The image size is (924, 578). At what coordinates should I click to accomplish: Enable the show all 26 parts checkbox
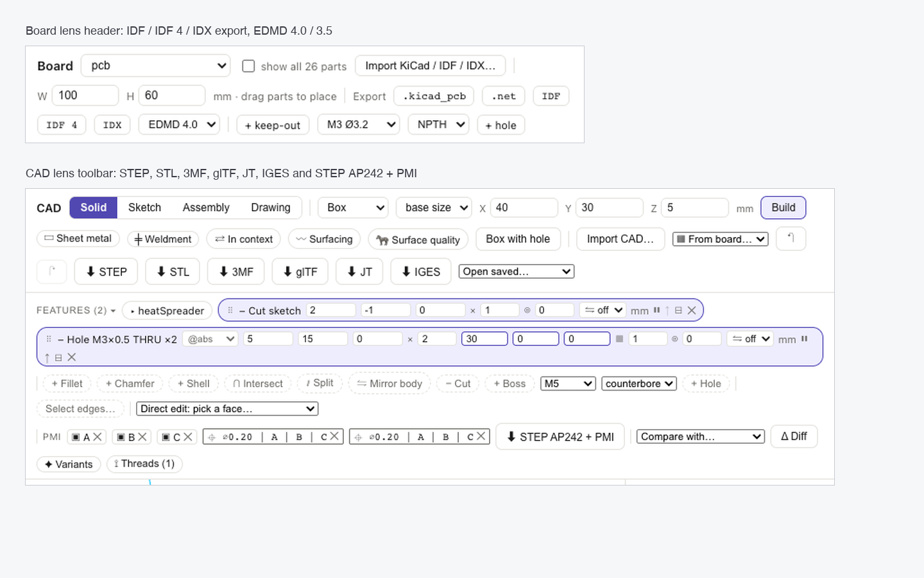(x=248, y=66)
